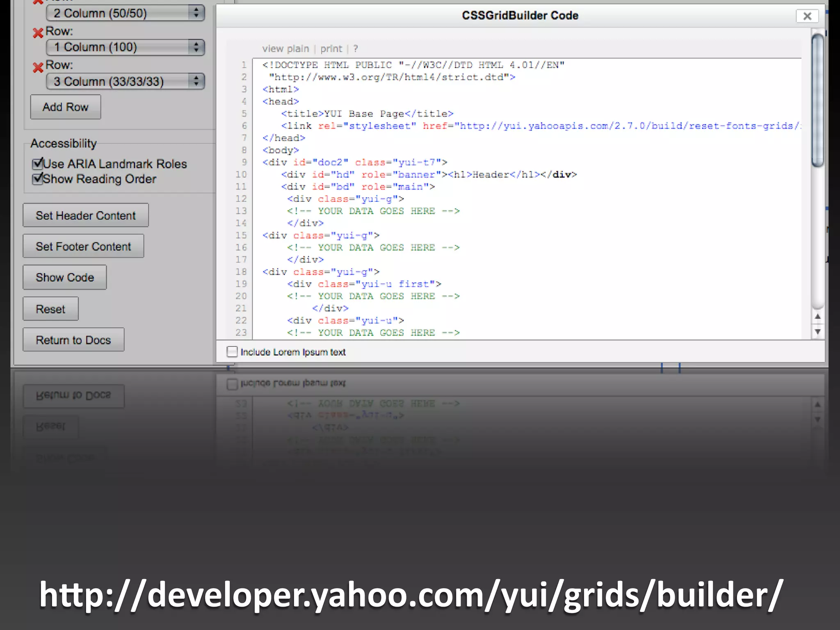This screenshot has width=840, height=630.
Task: Click the Show Code button
Action: 65,277
